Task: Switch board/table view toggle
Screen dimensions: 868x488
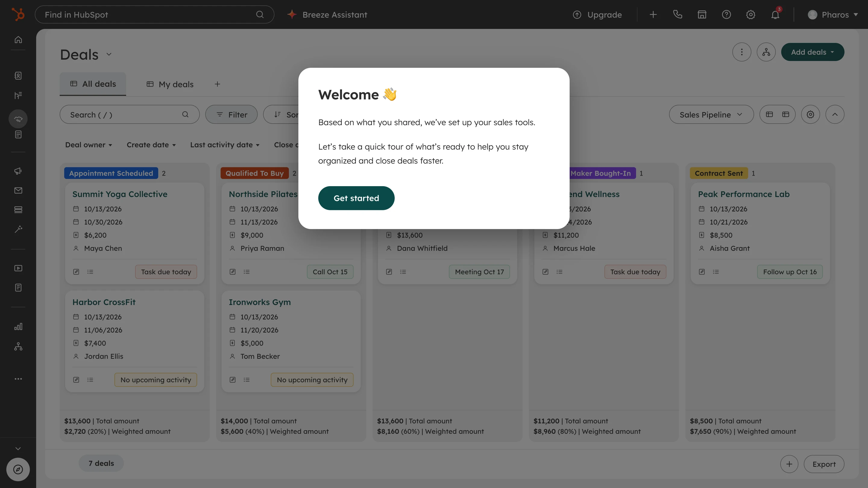Action: point(777,114)
